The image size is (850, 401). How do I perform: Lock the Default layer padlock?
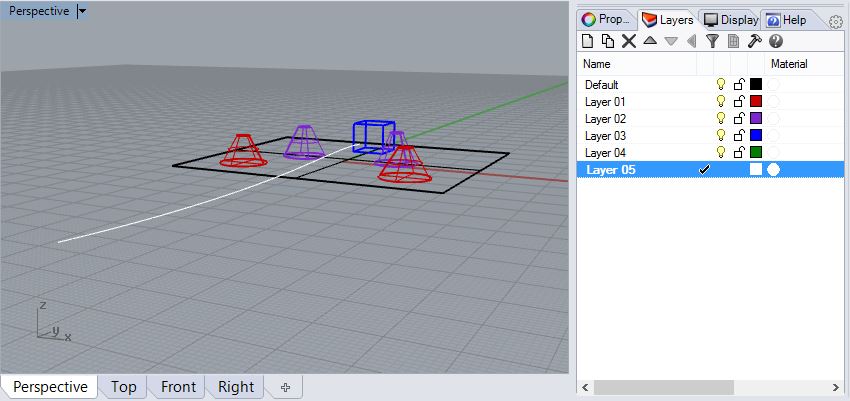tap(739, 84)
